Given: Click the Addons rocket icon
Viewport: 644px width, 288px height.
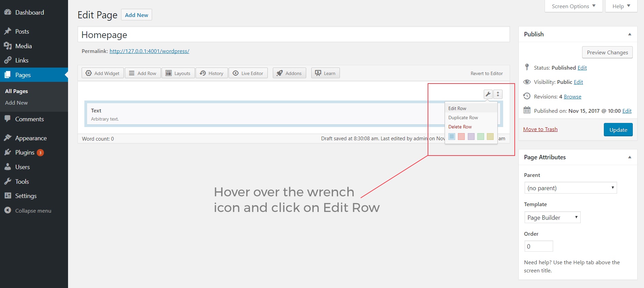Looking at the screenshot, I should (279, 73).
